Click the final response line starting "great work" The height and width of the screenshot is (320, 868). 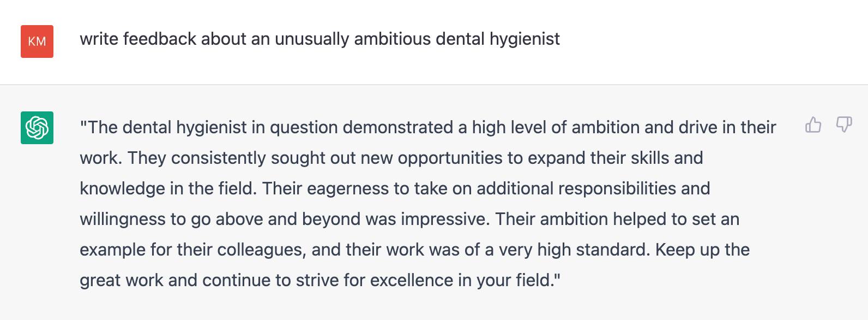(x=320, y=280)
